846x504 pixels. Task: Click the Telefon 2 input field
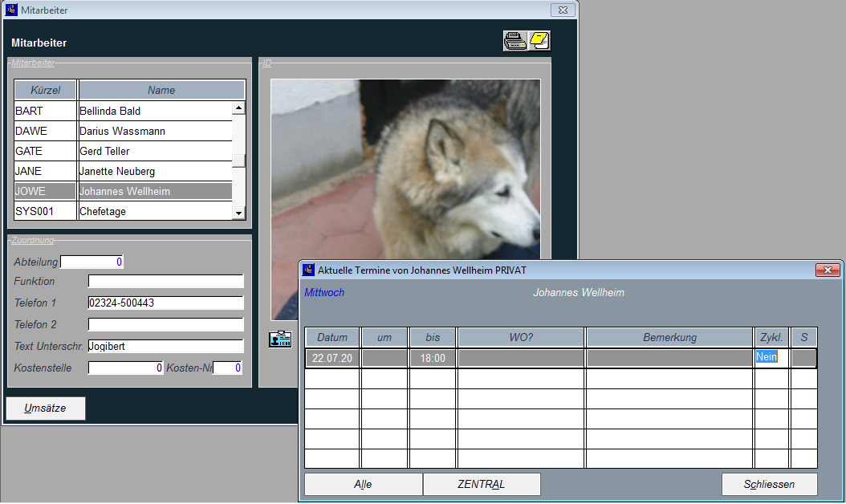[165, 324]
